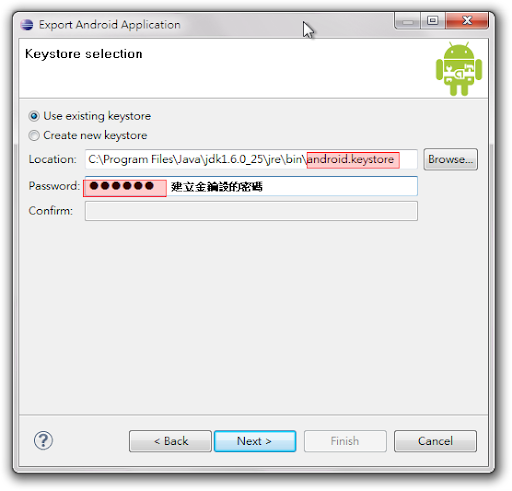Click inside the Password field
Viewport: 512px width, 491px height.
click(251, 186)
